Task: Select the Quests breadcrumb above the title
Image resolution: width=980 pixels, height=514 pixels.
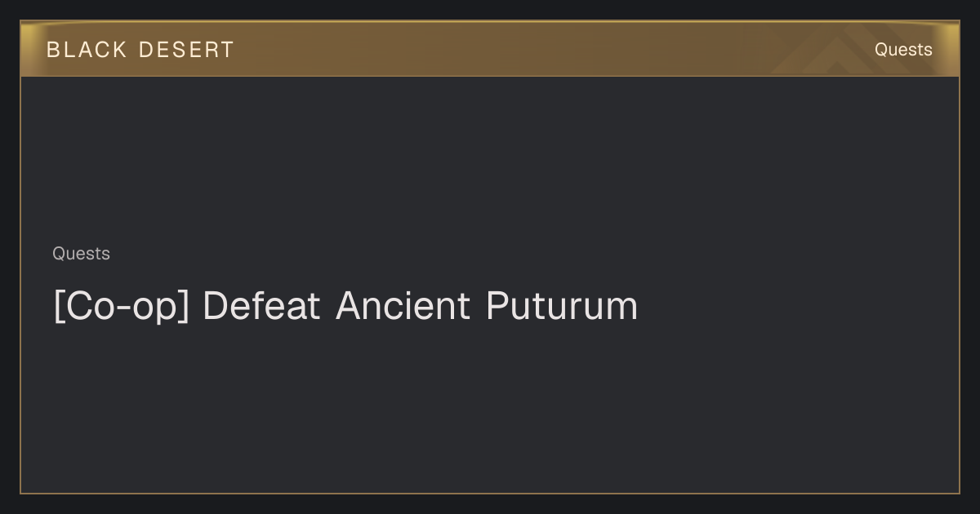Action: (81, 254)
